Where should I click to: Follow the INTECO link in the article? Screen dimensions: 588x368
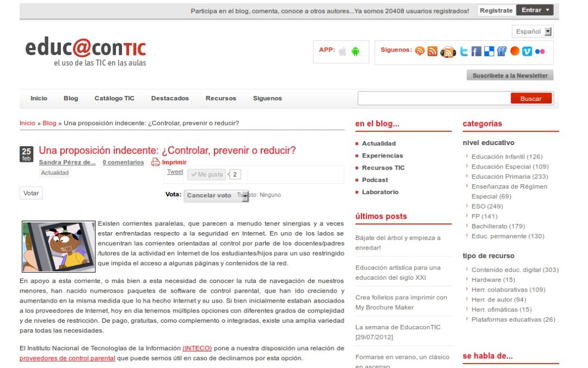coord(197,348)
